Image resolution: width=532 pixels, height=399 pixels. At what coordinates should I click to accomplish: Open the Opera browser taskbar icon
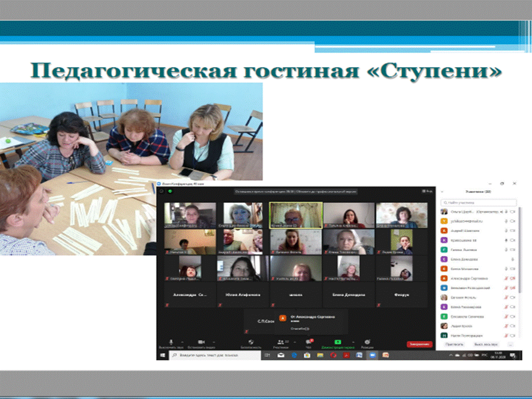pos(333,355)
